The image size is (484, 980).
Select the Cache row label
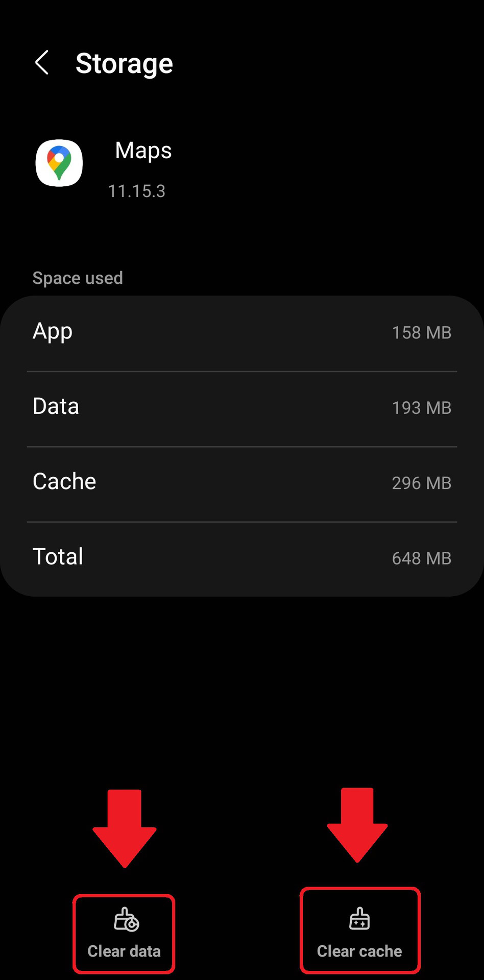[x=64, y=482]
